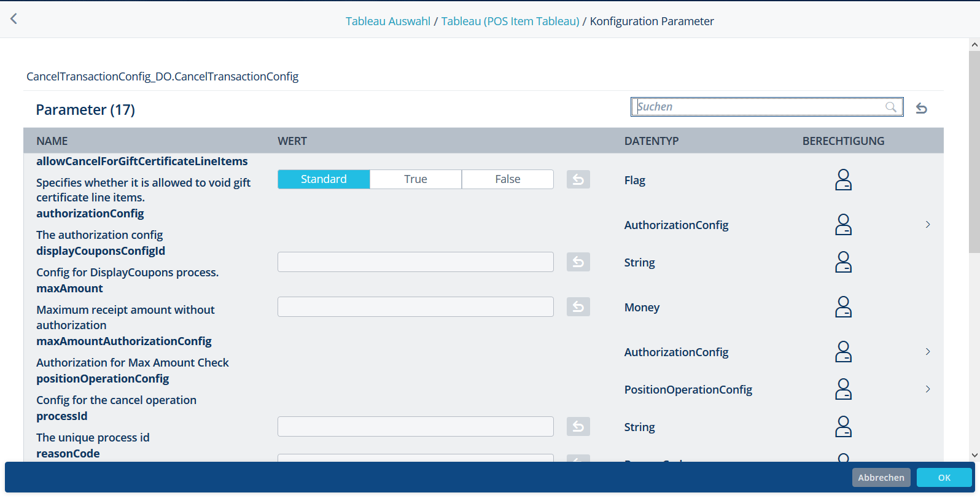Set flag to Standard

[324, 179]
